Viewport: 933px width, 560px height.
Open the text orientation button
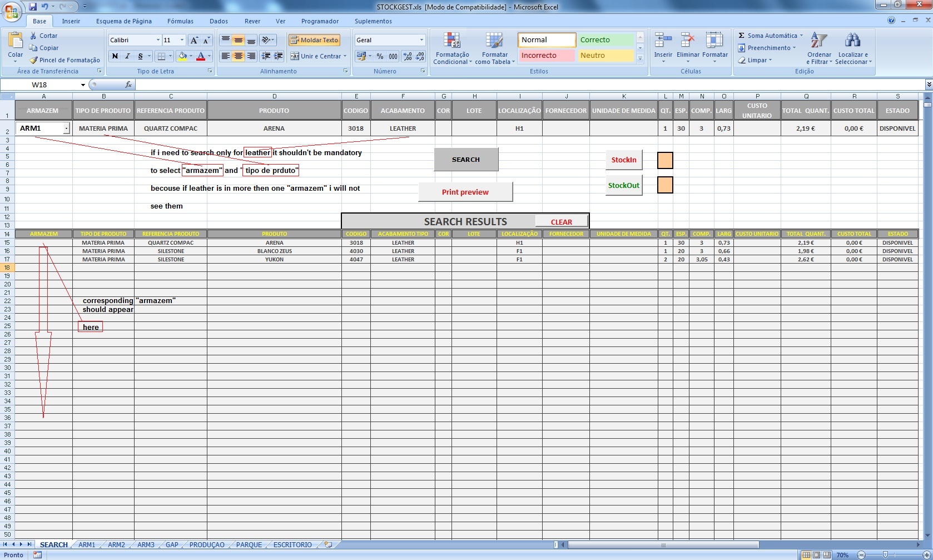268,40
